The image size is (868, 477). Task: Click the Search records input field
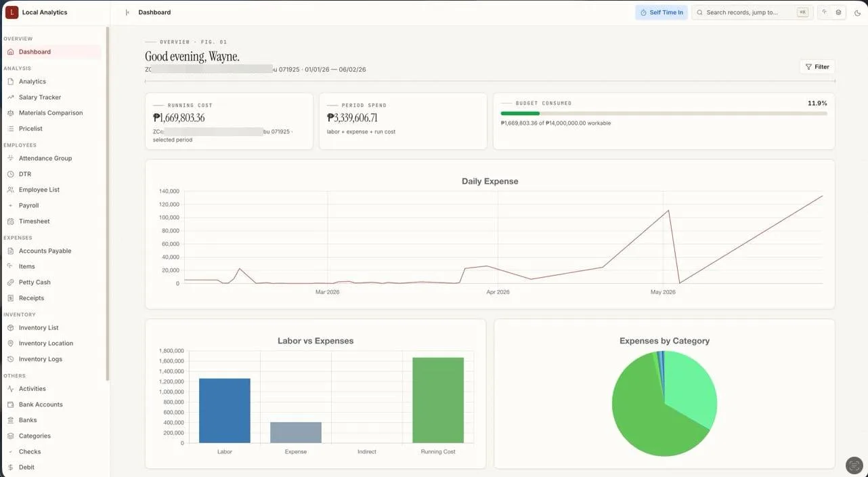coord(752,12)
